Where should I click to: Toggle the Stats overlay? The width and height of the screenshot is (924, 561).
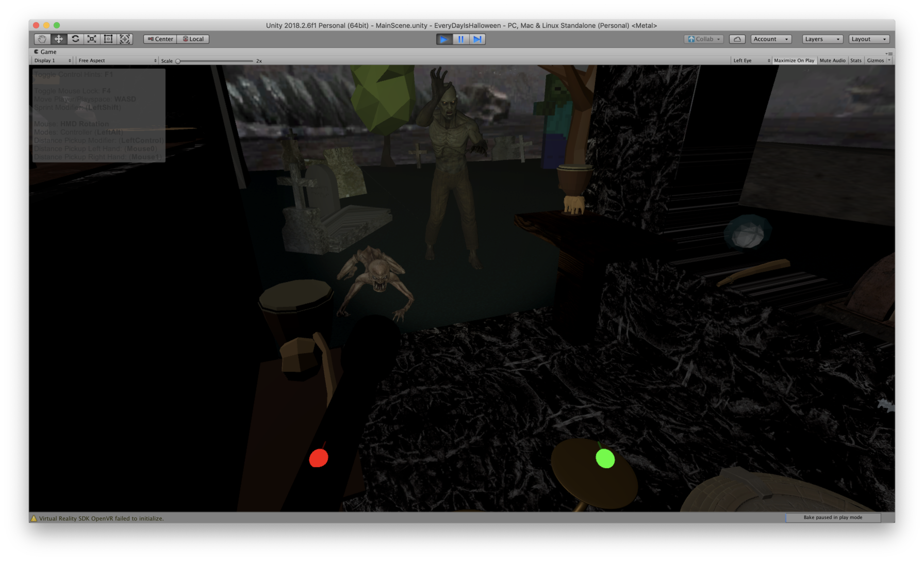point(856,61)
